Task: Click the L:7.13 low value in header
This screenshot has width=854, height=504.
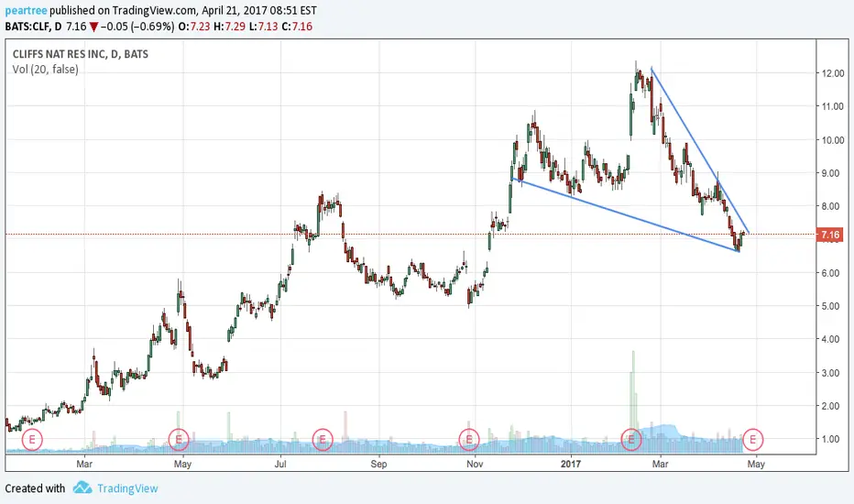Action: pos(264,27)
